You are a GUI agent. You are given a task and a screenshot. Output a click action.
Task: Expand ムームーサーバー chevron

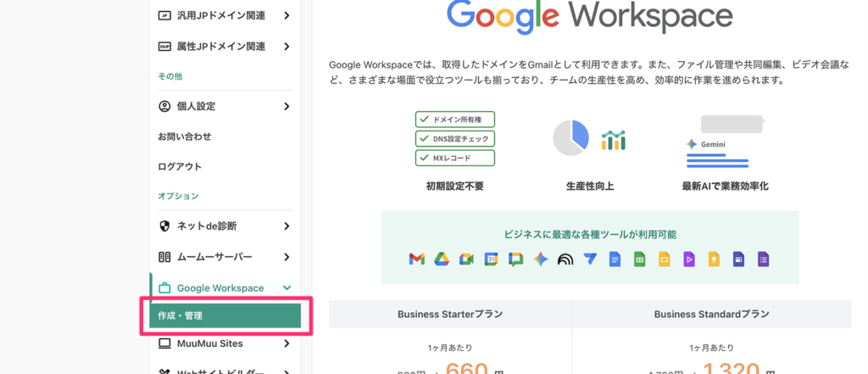pyautogui.click(x=287, y=257)
